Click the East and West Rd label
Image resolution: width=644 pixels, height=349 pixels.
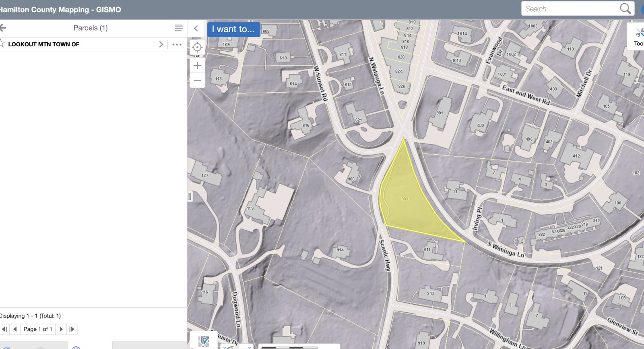(526, 95)
